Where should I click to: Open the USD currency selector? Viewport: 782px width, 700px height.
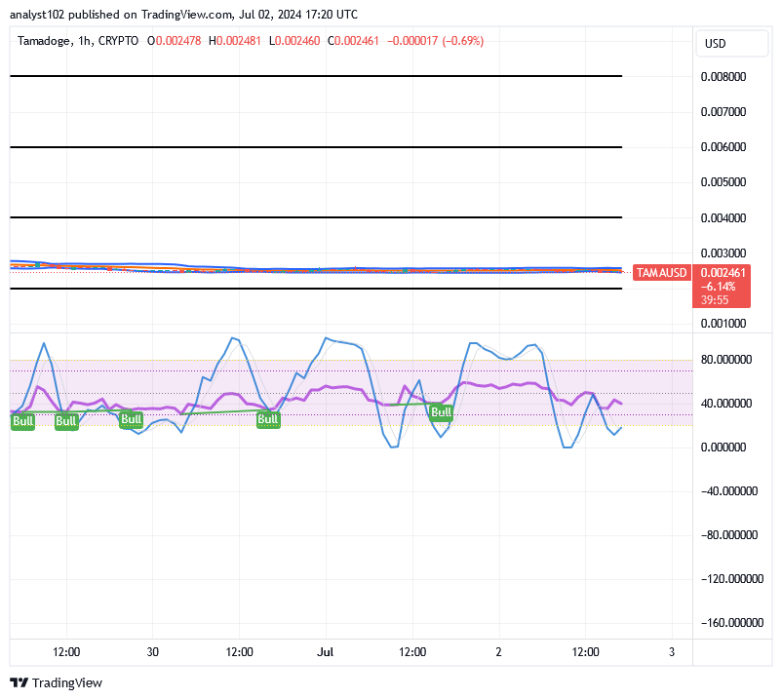[731, 43]
